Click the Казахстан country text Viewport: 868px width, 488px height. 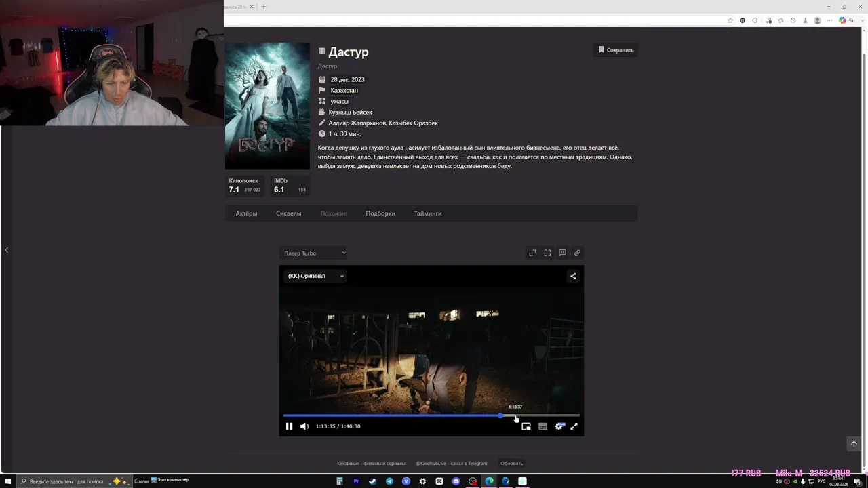pos(344,91)
